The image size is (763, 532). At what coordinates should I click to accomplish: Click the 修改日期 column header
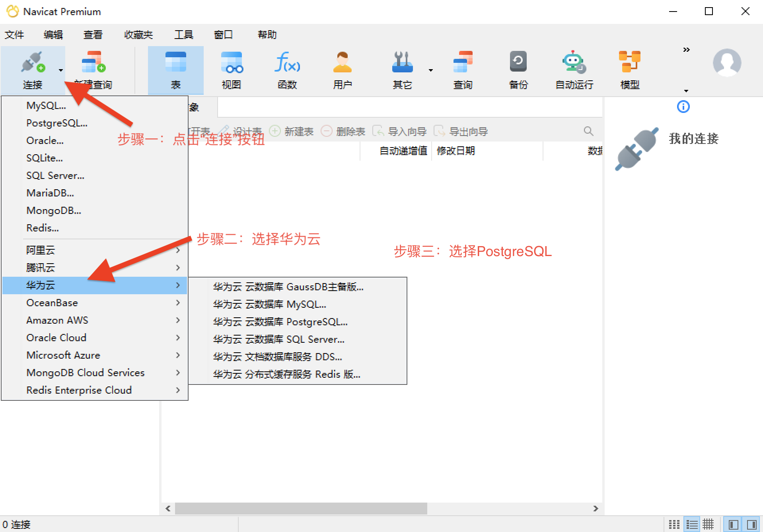pos(487,151)
